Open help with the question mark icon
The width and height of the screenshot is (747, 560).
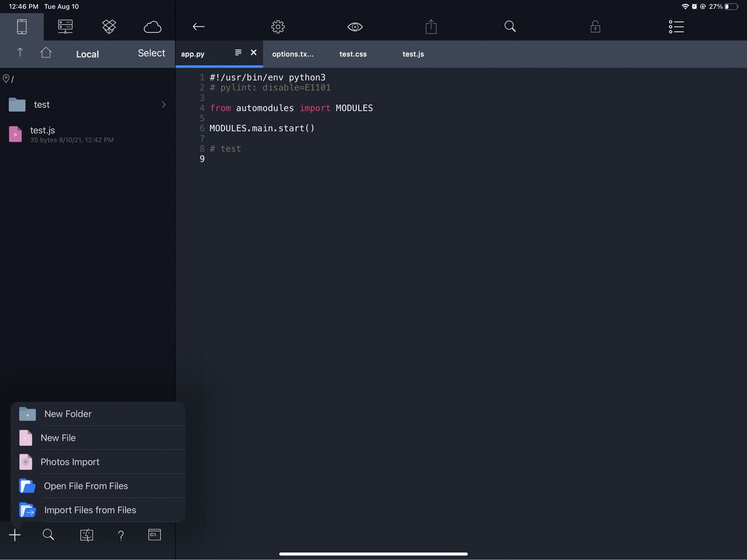pos(121,536)
